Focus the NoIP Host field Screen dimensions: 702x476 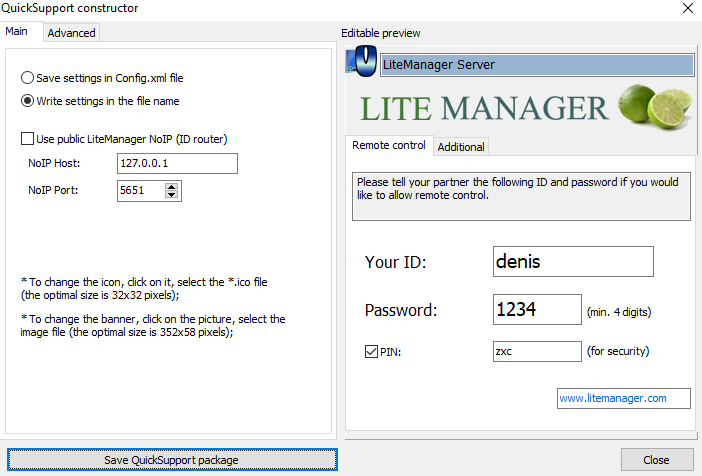(177, 163)
